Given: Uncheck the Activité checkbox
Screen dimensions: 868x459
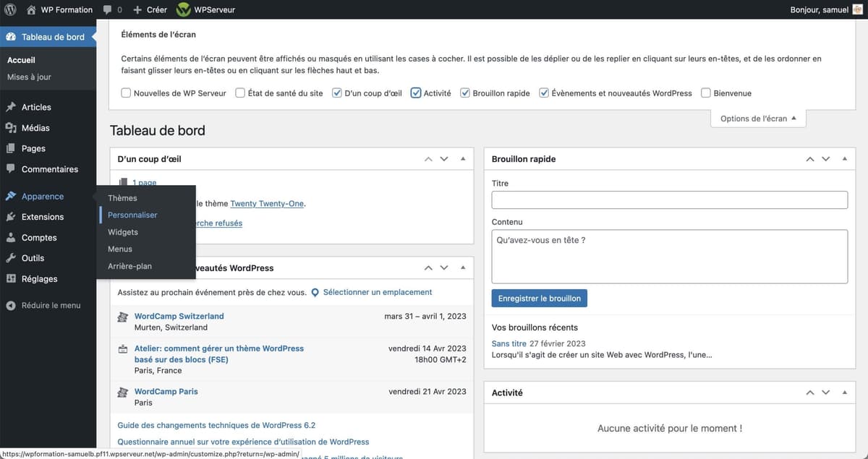Looking at the screenshot, I should [x=416, y=93].
